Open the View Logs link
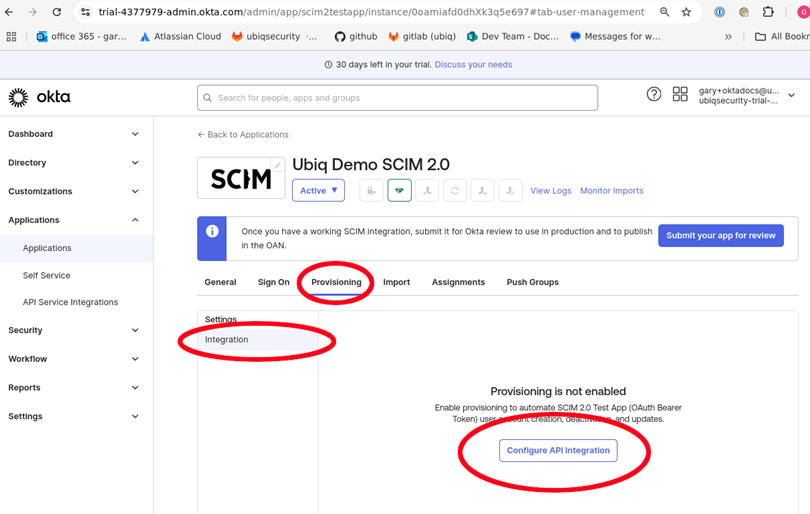Screen dimensions: 810x514 click(x=551, y=191)
